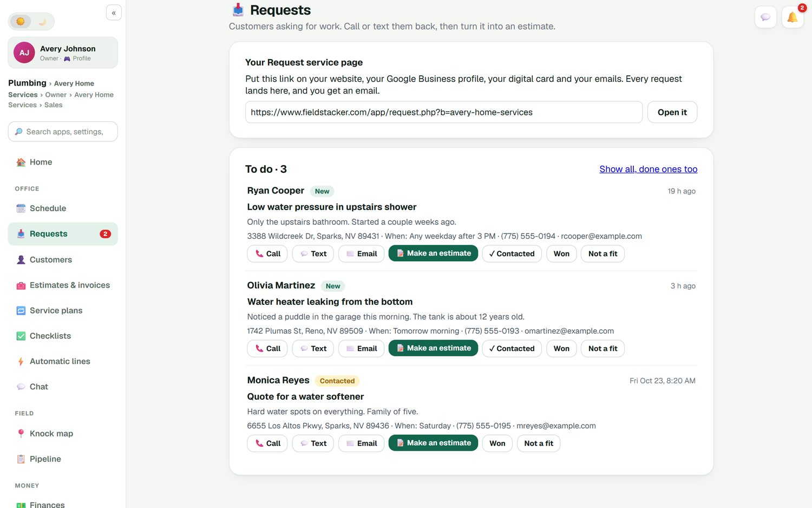Call Ryan Cooper
Viewport: 812px width, 508px height.
(x=267, y=253)
